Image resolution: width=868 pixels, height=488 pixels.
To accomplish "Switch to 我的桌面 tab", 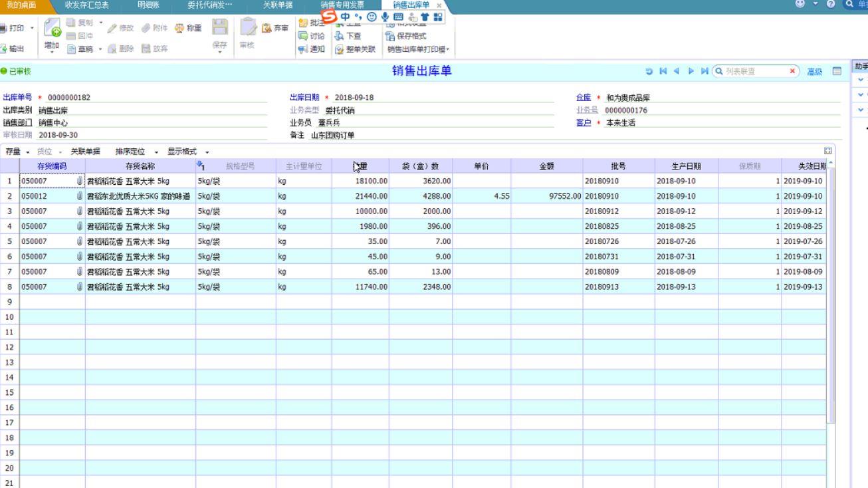I will [x=22, y=5].
